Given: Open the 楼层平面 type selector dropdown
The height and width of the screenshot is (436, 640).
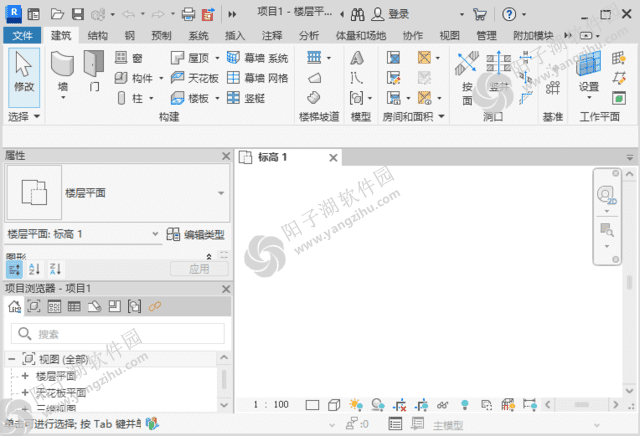Looking at the screenshot, I should click(221, 193).
